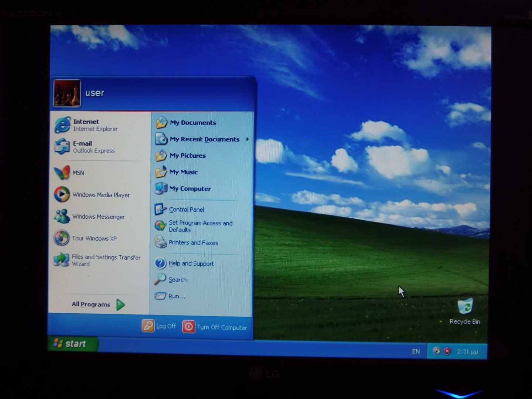This screenshot has height=399, width=532.
Task: Click Internet Explorer subtitle text
Action: [95, 129]
